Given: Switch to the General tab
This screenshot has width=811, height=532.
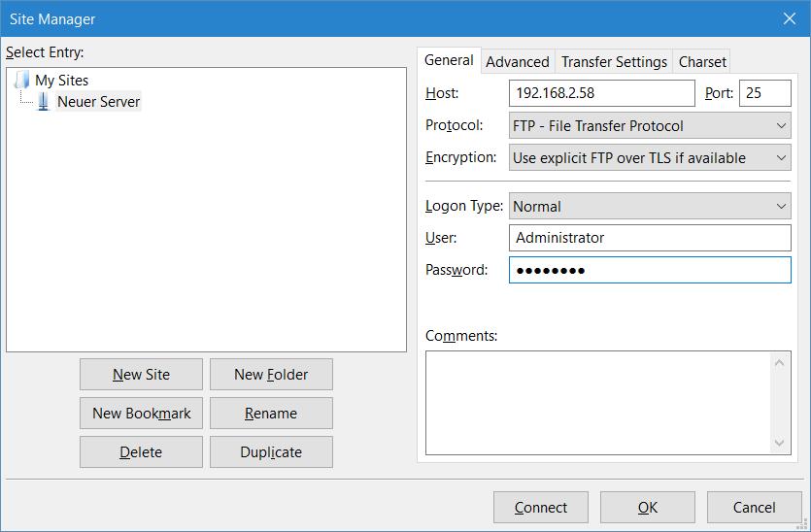Looking at the screenshot, I should (x=449, y=60).
